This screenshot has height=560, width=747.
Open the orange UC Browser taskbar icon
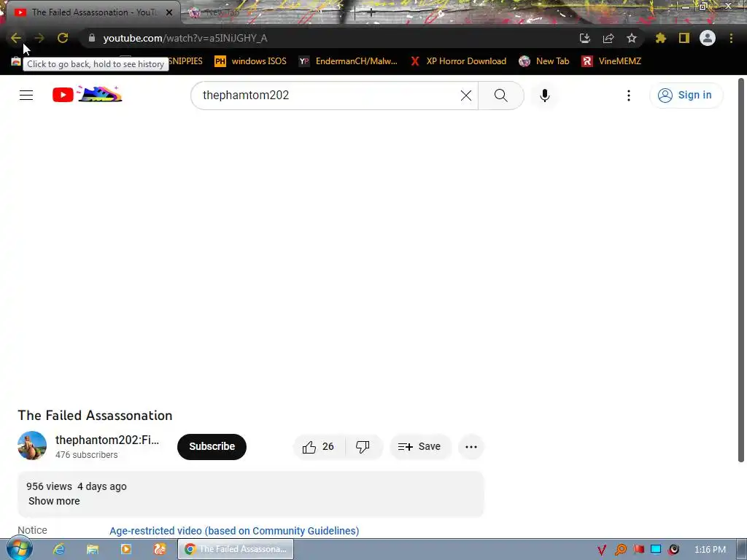click(160, 549)
